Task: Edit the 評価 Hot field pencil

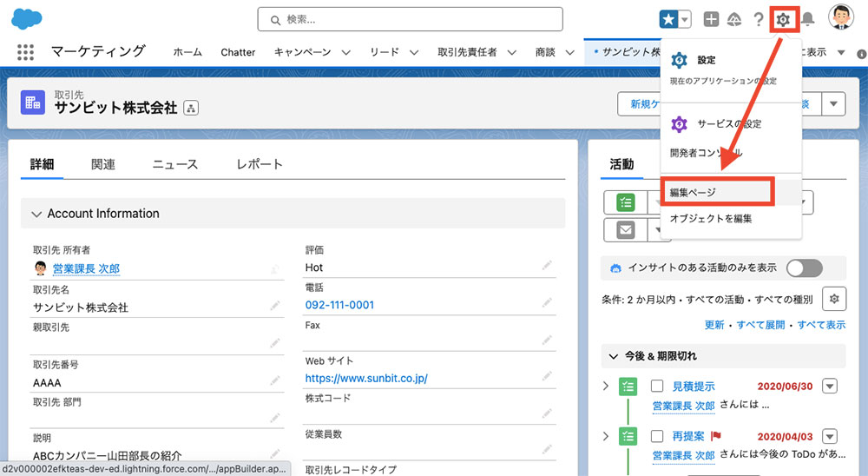Action: pos(547,267)
